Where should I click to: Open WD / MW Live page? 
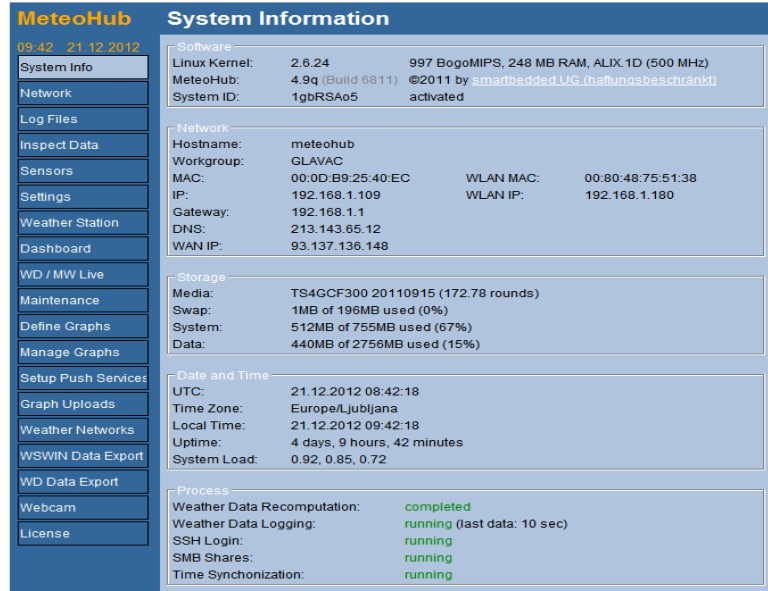[82, 274]
